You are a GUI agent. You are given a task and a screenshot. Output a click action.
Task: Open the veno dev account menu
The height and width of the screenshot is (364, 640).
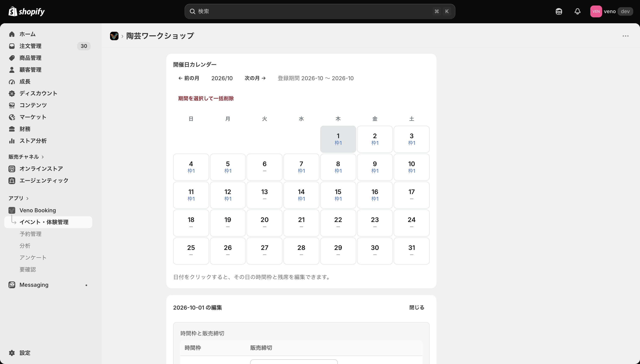click(611, 11)
